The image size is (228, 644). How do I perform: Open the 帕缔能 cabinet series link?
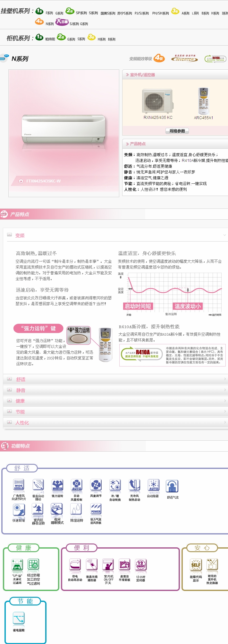click(x=50, y=39)
